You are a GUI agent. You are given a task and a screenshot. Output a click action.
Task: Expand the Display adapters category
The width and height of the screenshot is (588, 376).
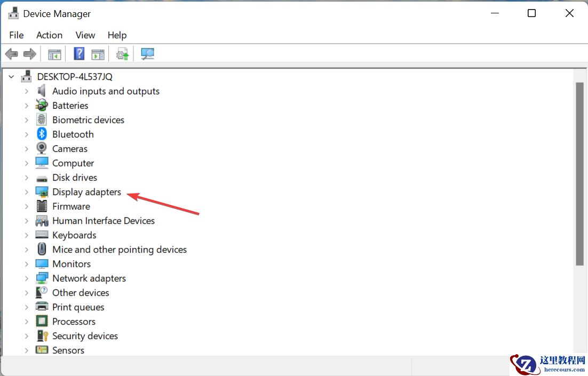pyautogui.click(x=26, y=192)
